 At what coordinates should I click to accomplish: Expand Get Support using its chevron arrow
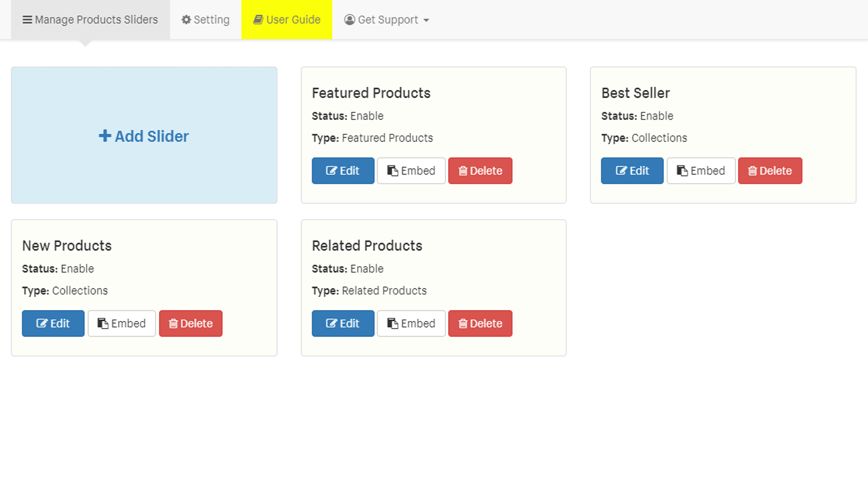pos(426,21)
